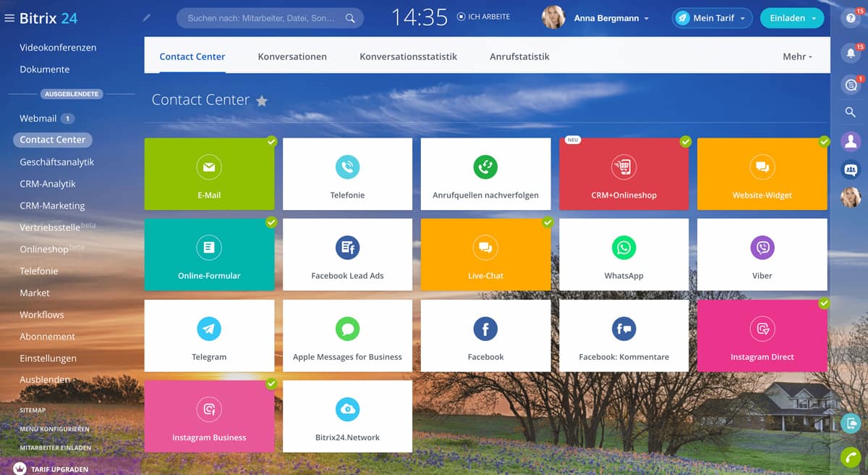Open the Bitrix24.Network cloud icon

[x=347, y=410]
